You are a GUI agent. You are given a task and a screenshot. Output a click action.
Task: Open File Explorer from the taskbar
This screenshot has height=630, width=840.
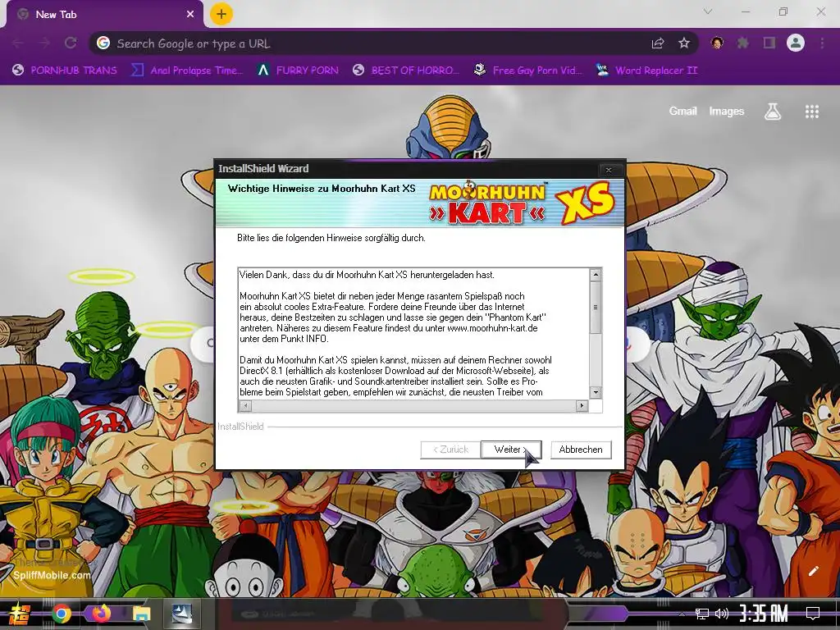[141, 614]
